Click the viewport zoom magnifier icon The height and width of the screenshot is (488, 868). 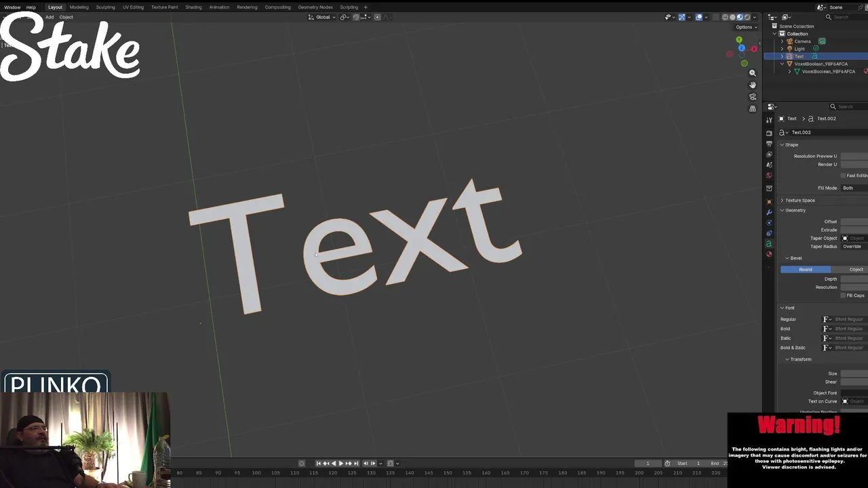click(x=752, y=73)
